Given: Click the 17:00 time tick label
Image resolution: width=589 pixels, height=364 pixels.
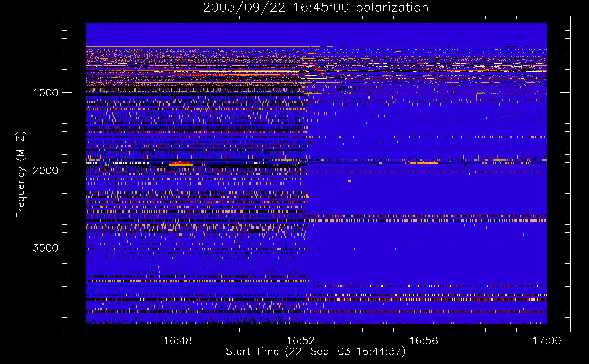Looking at the screenshot, I should tap(547, 341).
